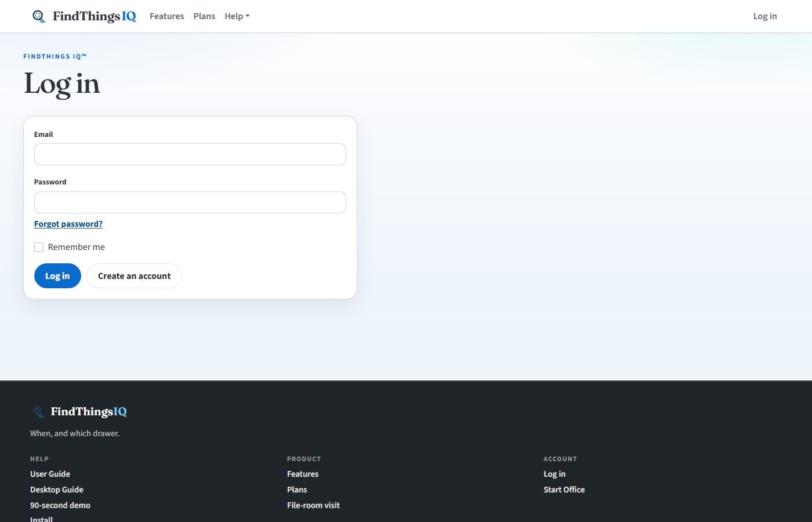Click the Password field label
Viewport: 812px width, 522px height.
click(50, 182)
